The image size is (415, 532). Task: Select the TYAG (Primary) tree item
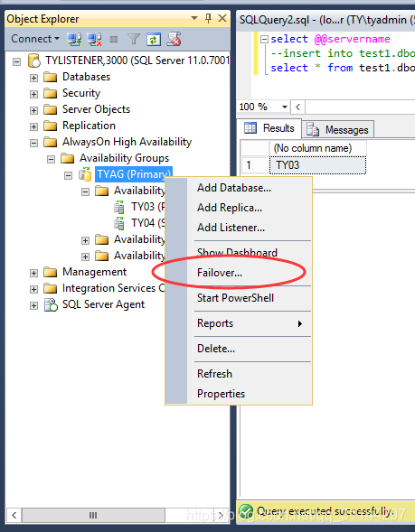click(x=134, y=174)
